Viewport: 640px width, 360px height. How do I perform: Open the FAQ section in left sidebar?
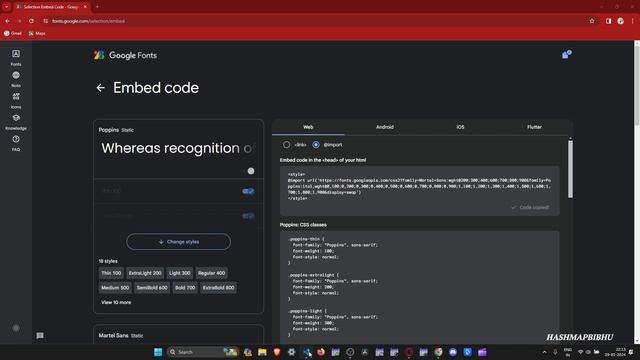pyautogui.click(x=16, y=143)
